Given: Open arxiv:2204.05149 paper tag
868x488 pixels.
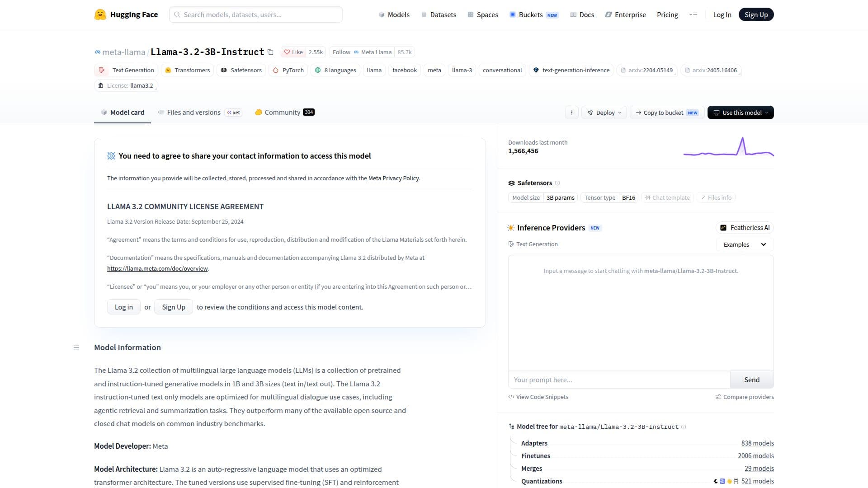Looking at the screenshot, I should tap(646, 70).
